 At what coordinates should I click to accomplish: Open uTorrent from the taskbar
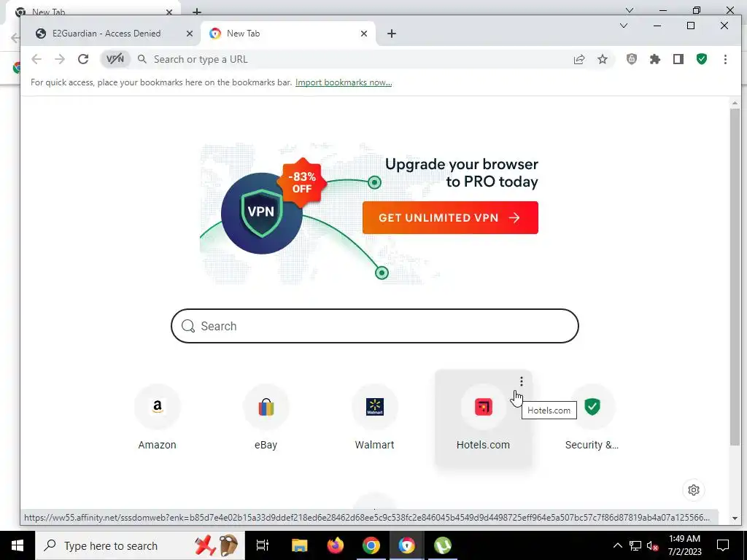pos(443,545)
